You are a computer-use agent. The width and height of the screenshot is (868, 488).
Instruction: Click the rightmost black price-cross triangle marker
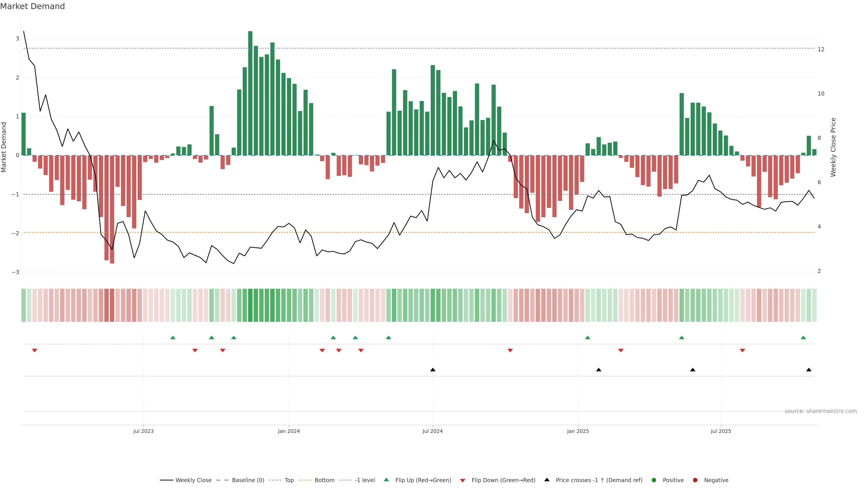[x=809, y=370]
